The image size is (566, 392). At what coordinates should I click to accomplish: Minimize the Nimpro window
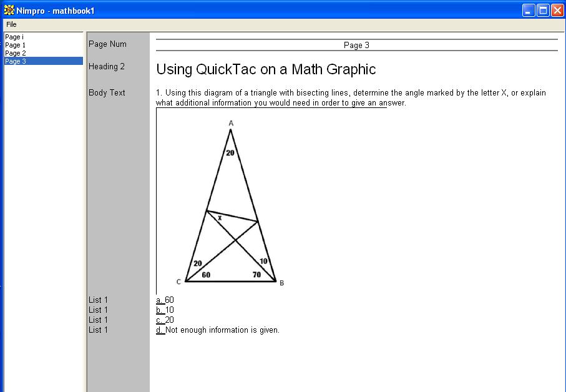tap(529, 11)
